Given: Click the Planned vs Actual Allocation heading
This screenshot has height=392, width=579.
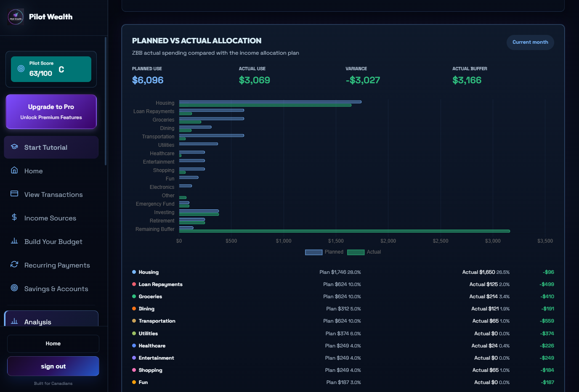Looking at the screenshot, I should pos(197,41).
